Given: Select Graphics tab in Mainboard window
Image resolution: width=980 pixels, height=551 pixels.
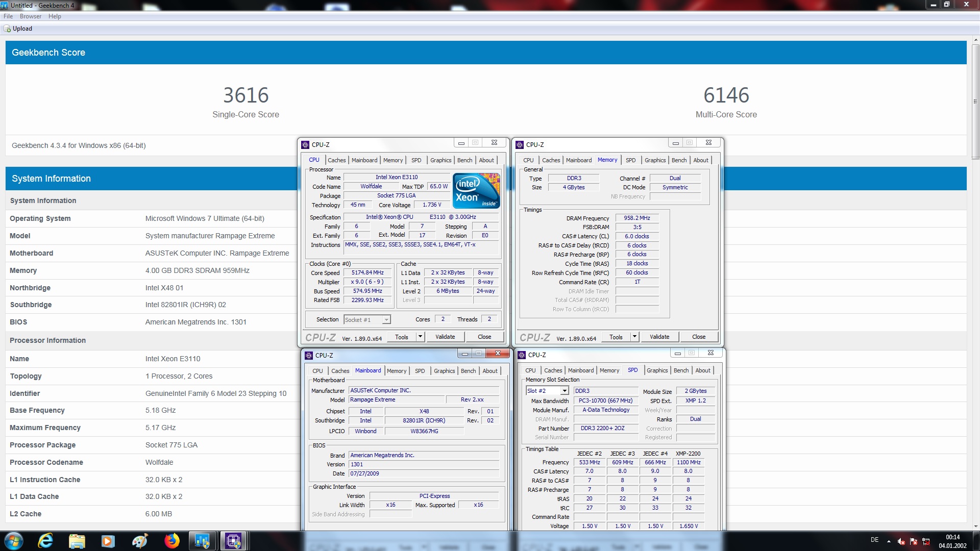Looking at the screenshot, I should pos(444,371).
